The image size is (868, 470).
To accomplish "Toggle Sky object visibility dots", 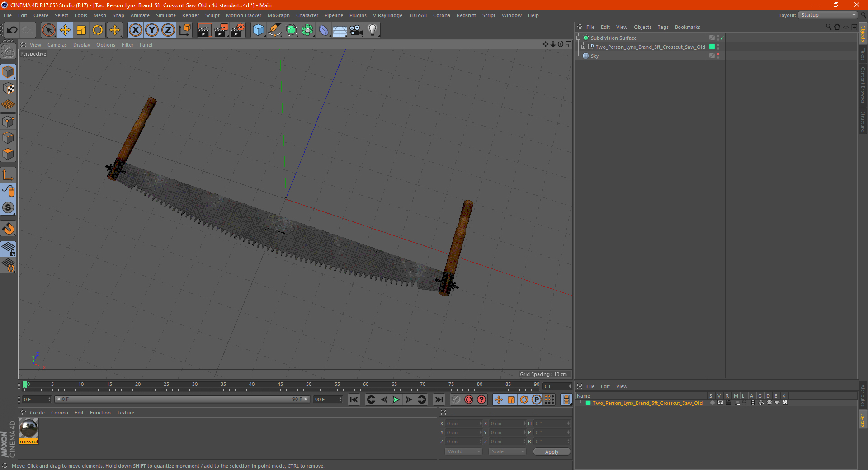I will 718,56.
